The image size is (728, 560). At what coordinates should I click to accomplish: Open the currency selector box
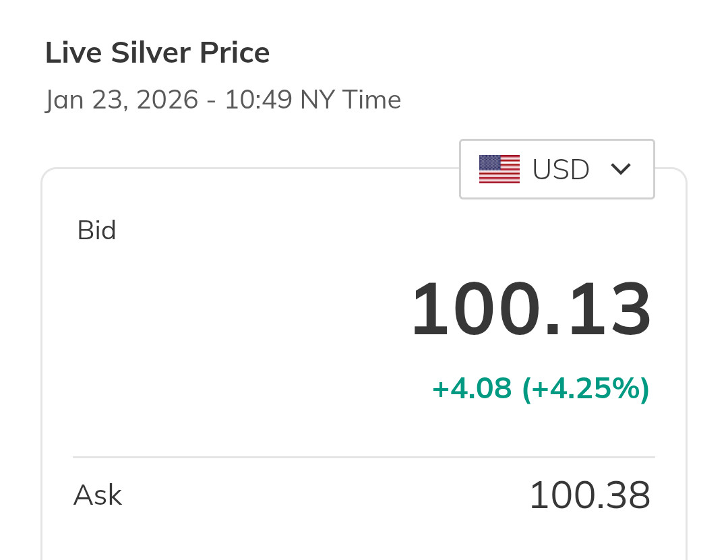pyautogui.click(x=557, y=169)
